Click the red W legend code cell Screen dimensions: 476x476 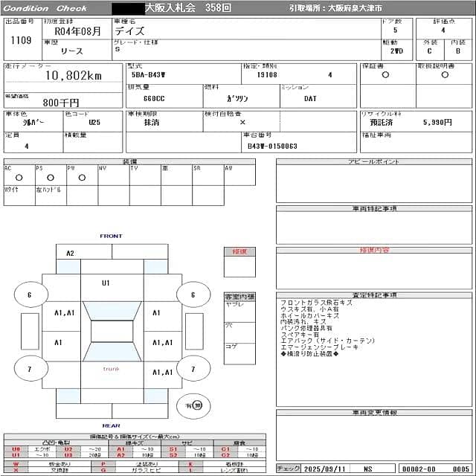click(x=16, y=464)
